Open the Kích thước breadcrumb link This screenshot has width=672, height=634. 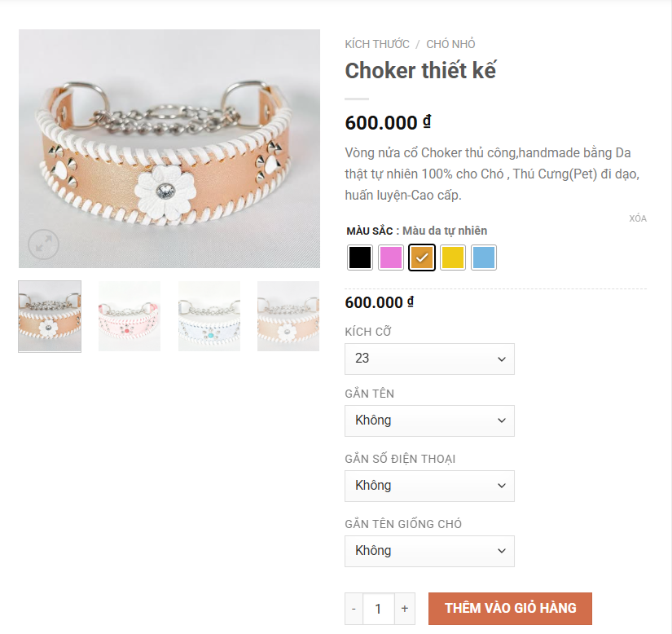click(377, 44)
